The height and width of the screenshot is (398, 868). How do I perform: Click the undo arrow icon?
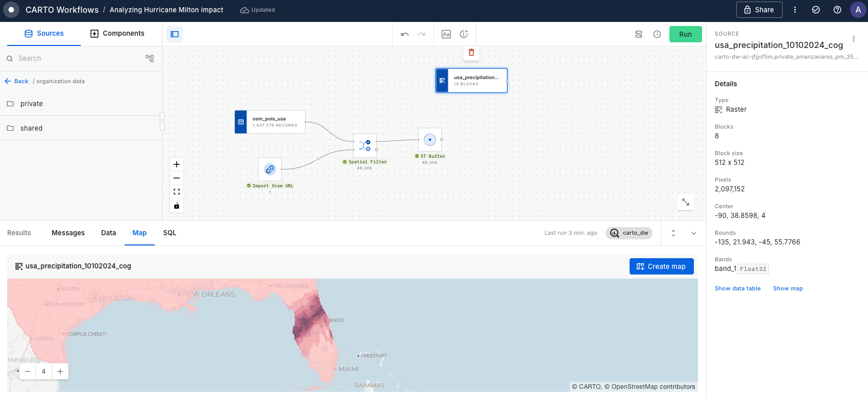pyautogui.click(x=405, y=34)
